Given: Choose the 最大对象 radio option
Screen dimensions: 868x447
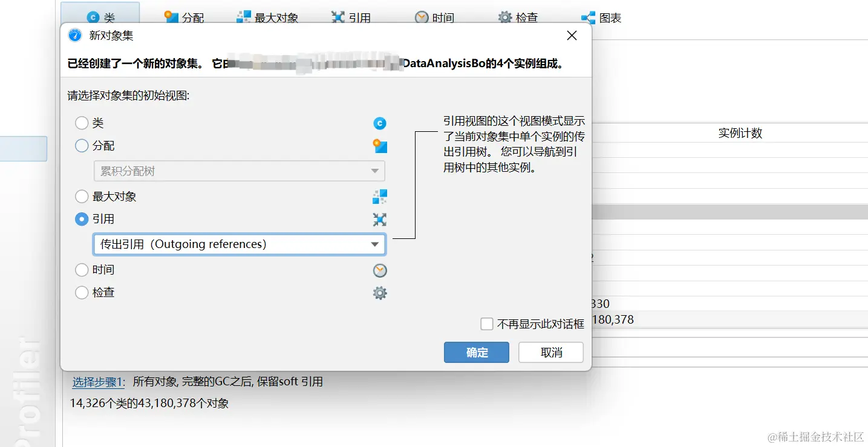Looking at the screenshot, I should 82,197.
